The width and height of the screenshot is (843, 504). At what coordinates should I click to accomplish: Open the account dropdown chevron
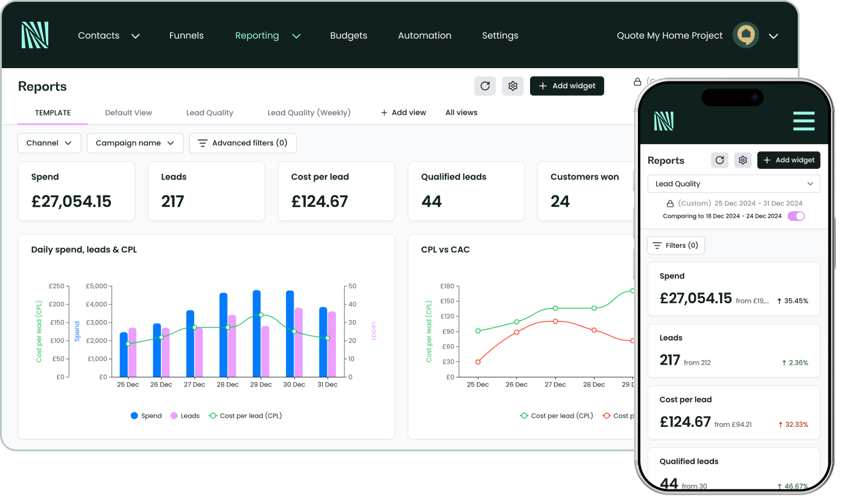774,36
